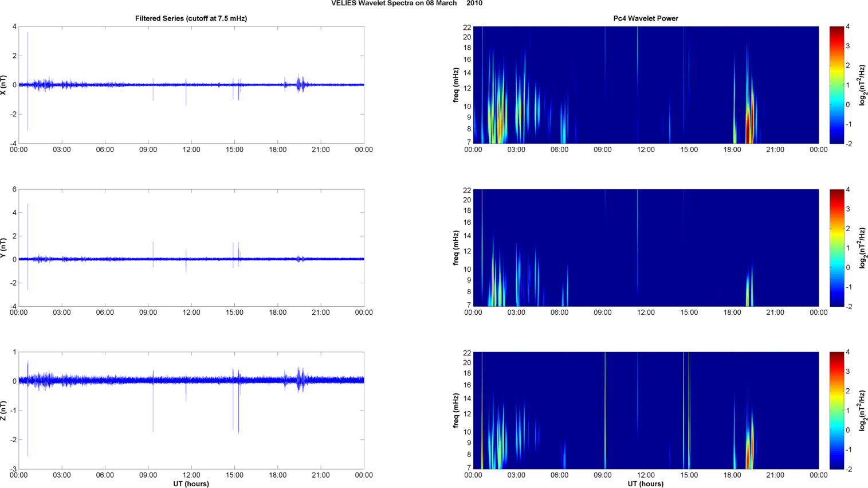Viewport: 868px width, 488px height.
Task: Click the red power burst in top spectrogram
Action: pos(748,127)
